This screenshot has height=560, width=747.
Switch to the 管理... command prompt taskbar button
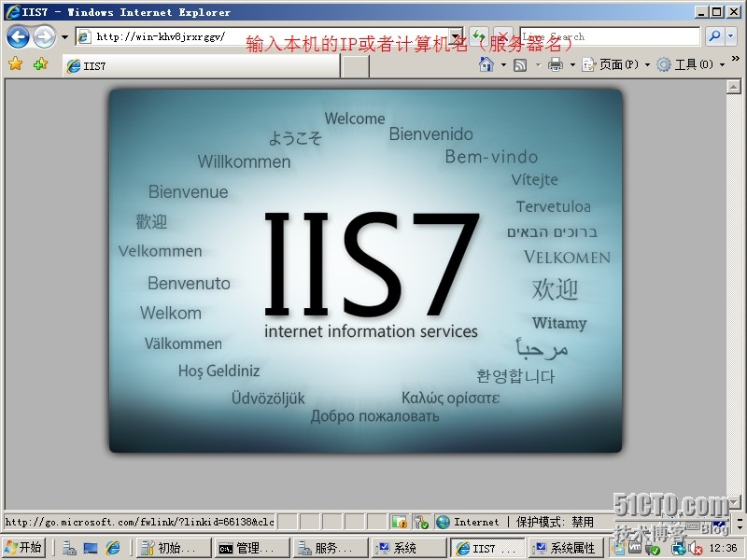pyautogui.click(x=252, y=548)
